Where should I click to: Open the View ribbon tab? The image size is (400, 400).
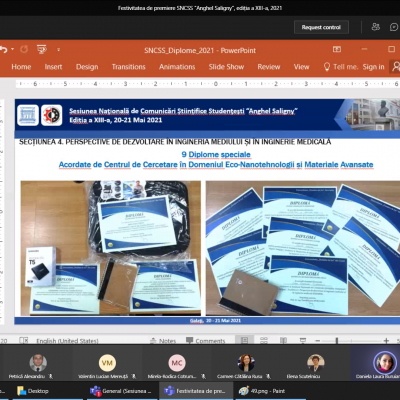pyautogui.click(x=301, y=67)
